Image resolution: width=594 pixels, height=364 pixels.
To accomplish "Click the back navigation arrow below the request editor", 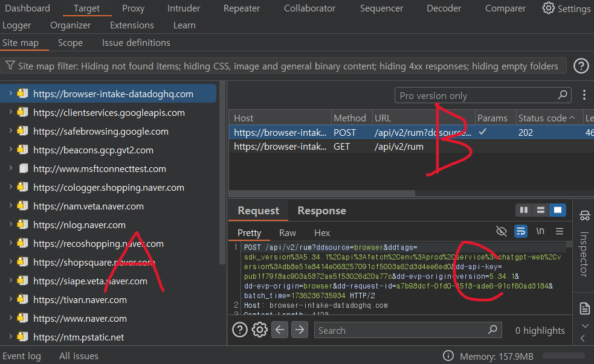I will 280,330.
